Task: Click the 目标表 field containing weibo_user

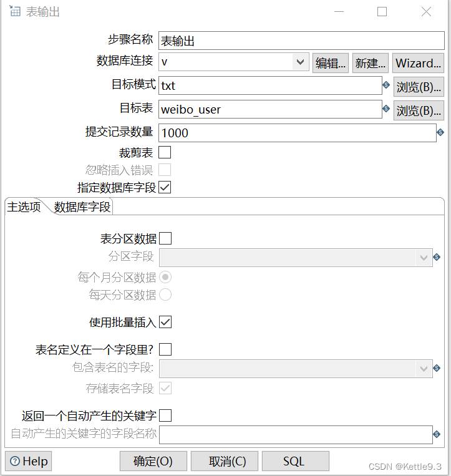Action: [x=270, y=109]
